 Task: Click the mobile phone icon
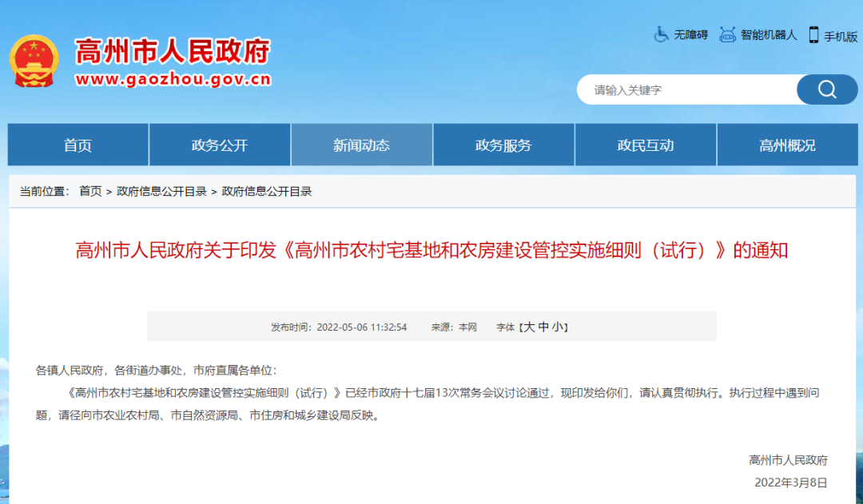click(813, 34)
